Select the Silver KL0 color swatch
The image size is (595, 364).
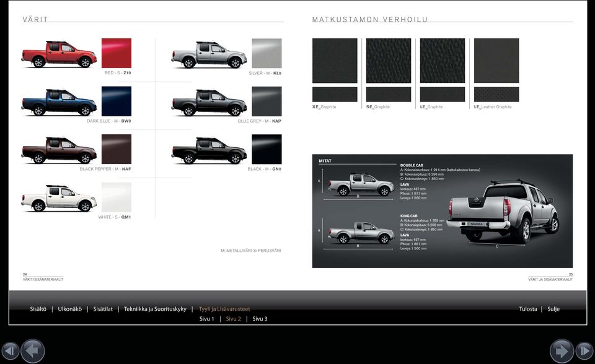click(267, 53)
